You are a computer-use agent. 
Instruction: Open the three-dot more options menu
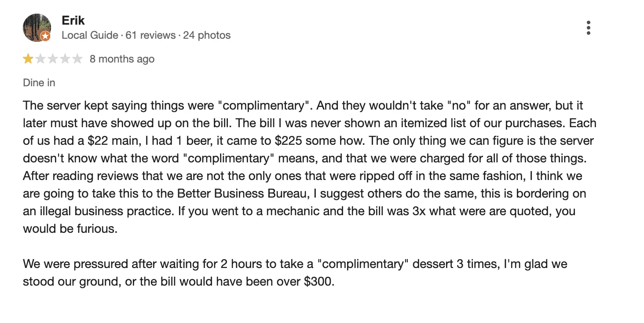tap(588, 28)
